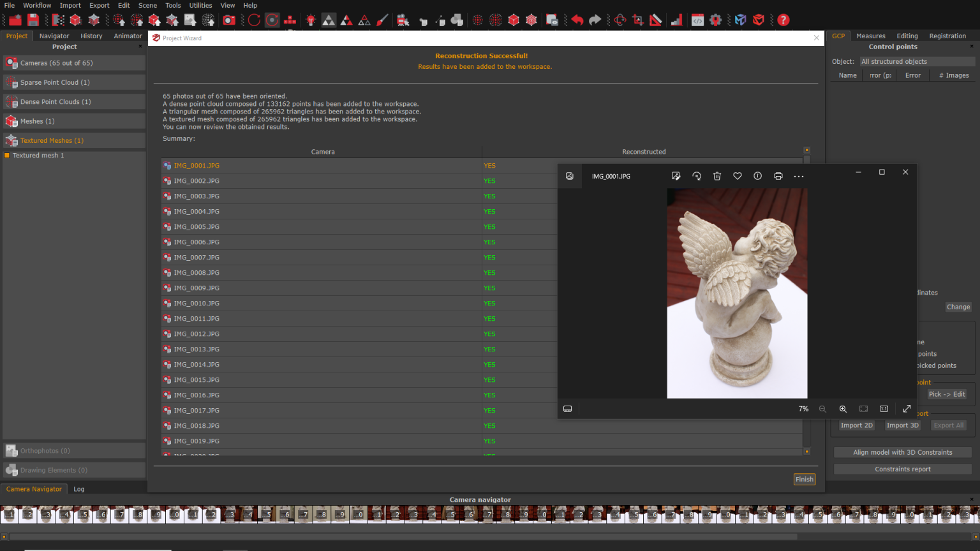Select the Measurements ruler tool in the toolbar

(655, 20)
